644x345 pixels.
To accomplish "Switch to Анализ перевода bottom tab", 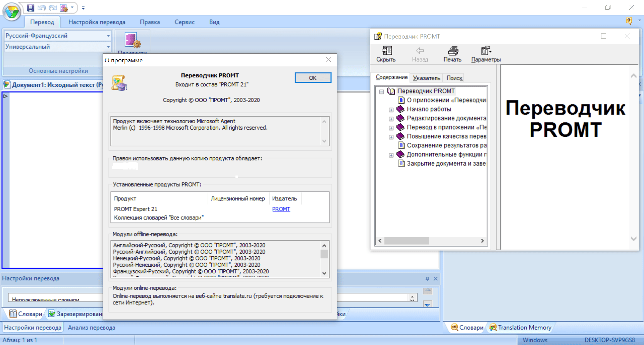I will pos(92,328).
